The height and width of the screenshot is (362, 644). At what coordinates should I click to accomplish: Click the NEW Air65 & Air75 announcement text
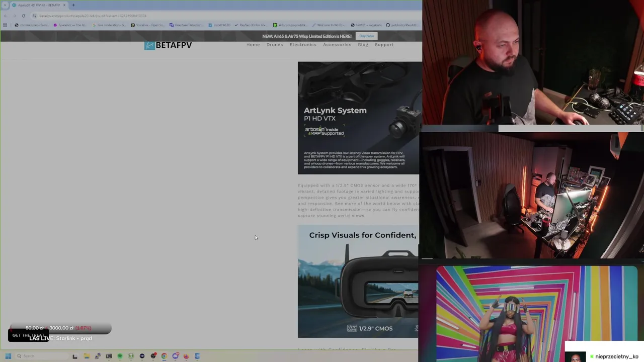[x=307, y=36]
